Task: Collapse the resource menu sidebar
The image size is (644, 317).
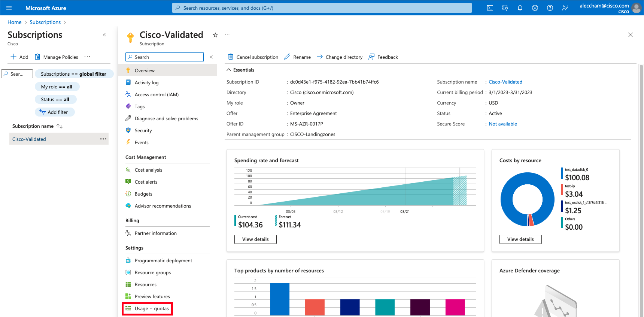Action: [x=211, y=57]
